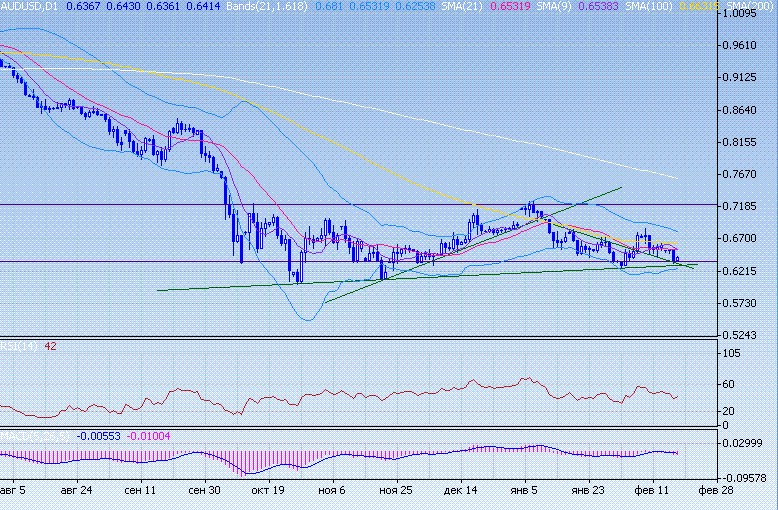This screenshot has width=778, height=510.
Task: Select the 'фев 28' date marker
Action: coord(714,491)
